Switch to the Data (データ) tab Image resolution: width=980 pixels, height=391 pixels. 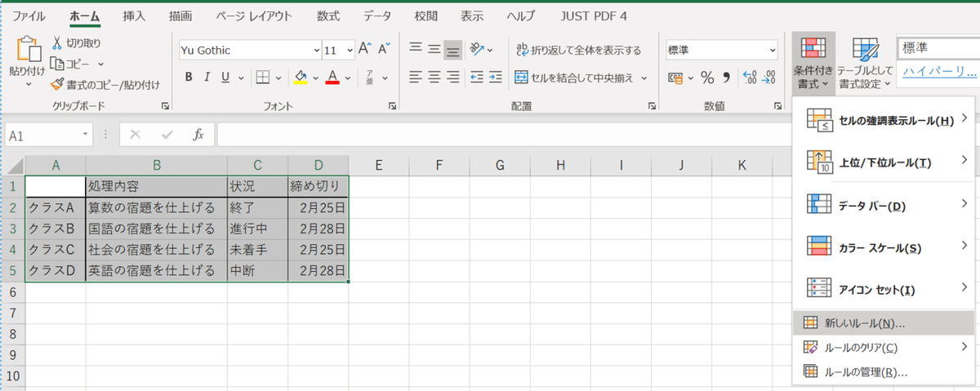[377, 16]
